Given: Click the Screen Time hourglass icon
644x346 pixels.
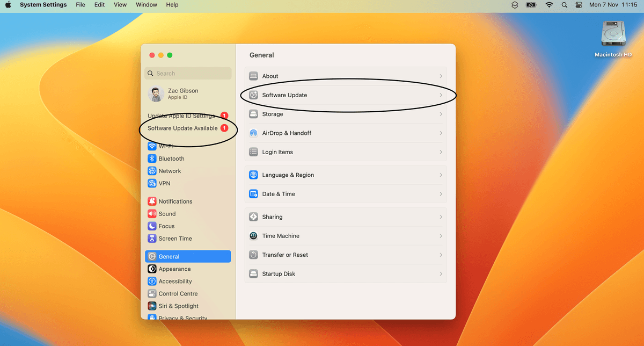Looking at the screenshot, I should coord(152,239).
